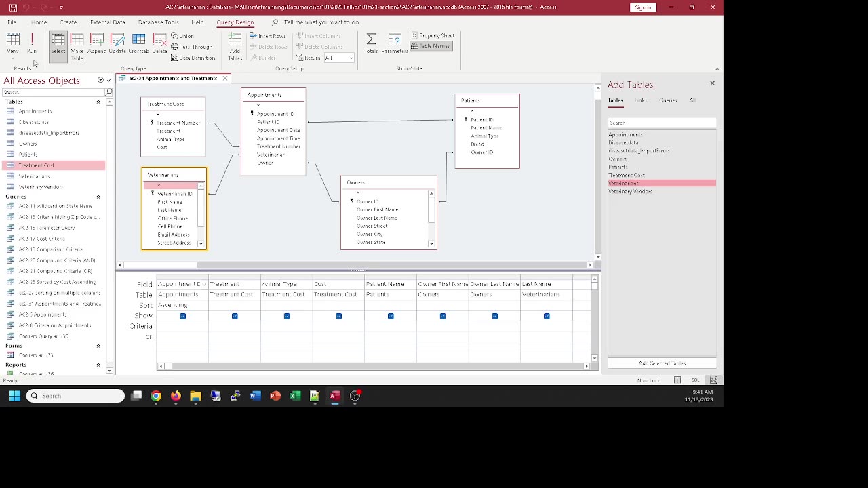Screen dimensions: 868x488
Task: Uncheck Show box for Treatment column
Action: 235,316
